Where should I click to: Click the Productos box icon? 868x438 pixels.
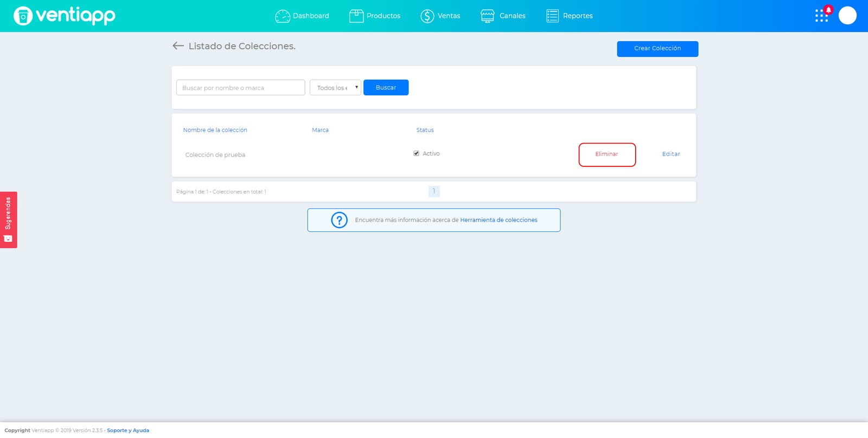(x=356, y=16)
